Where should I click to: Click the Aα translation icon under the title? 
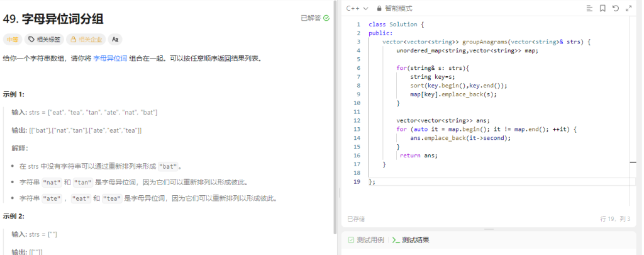pyautogui.click(x=115, y=39)
